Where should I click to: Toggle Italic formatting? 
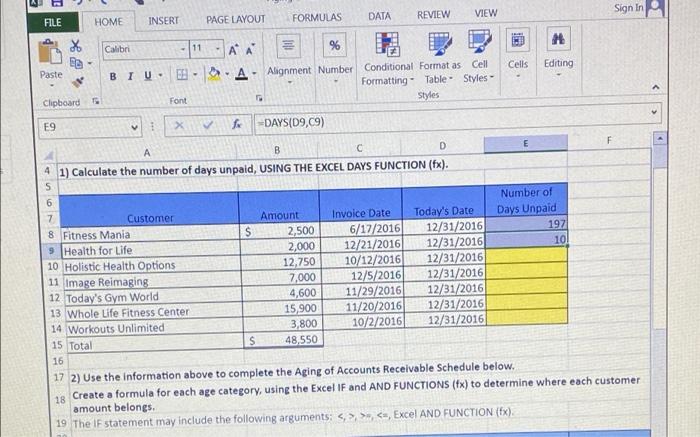point(130,76)
